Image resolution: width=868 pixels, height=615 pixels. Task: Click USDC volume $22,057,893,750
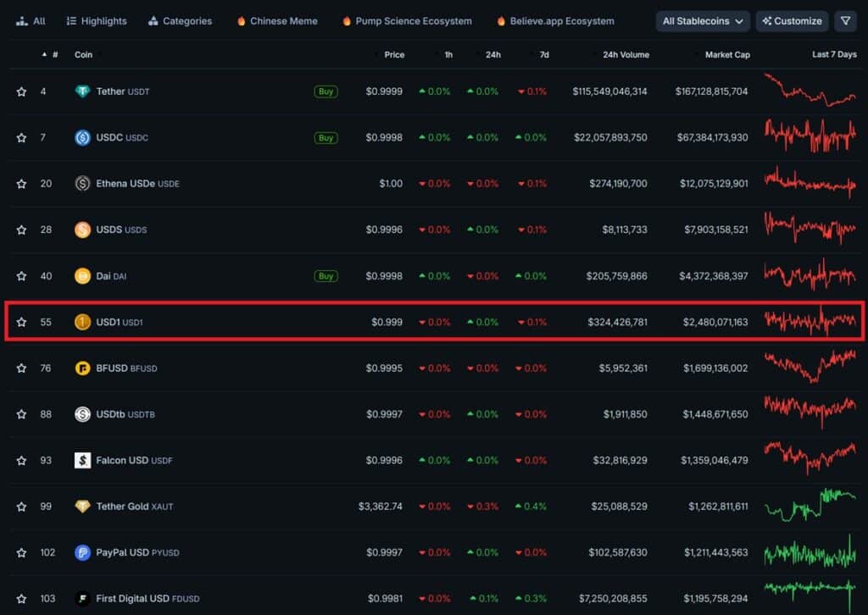pyautogui.click(x=610, y=138)
